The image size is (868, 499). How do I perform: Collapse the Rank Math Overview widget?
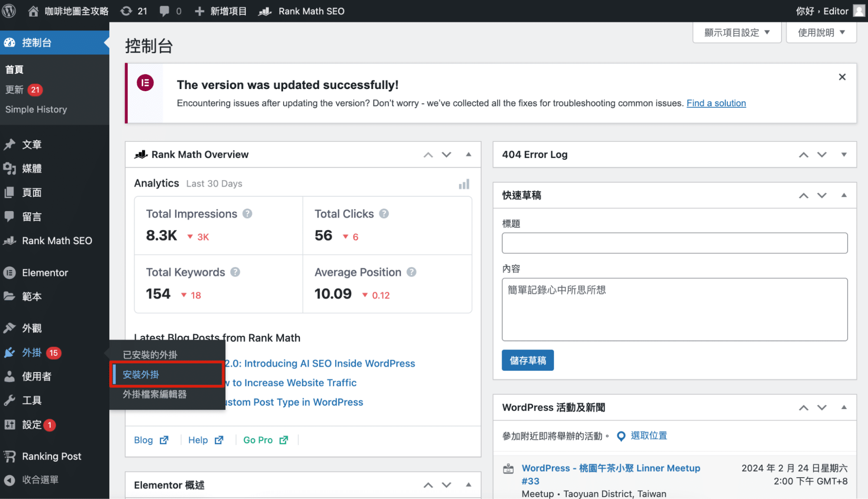pos(468,155)
